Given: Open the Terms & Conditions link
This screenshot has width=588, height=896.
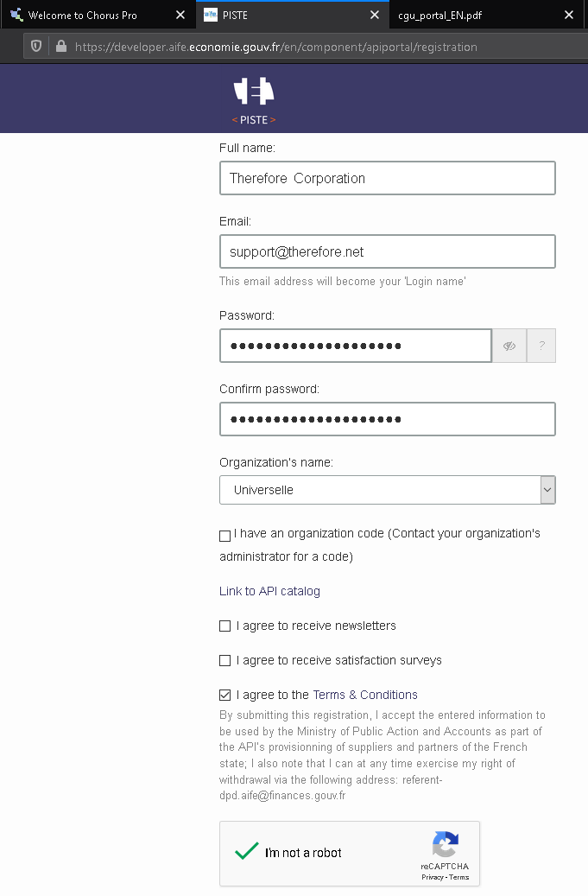Looking at the screenshot, I should (365, 696).
